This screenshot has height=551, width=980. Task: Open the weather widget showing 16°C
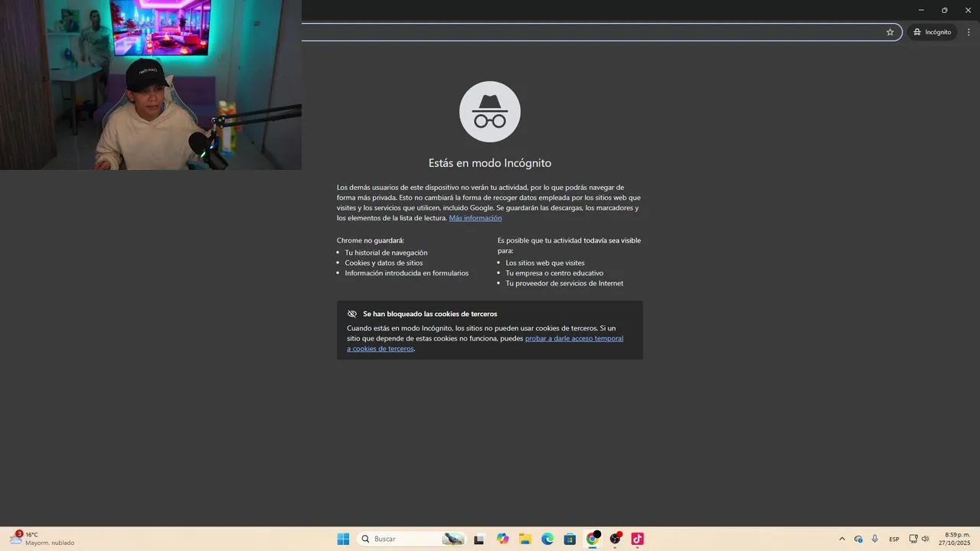(x=42, y=539)
